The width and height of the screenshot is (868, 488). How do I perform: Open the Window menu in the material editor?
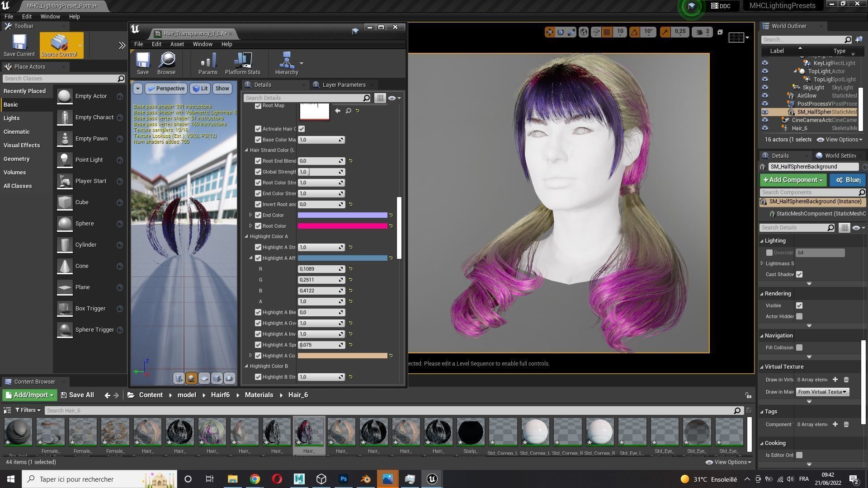[x=202, y=44]
